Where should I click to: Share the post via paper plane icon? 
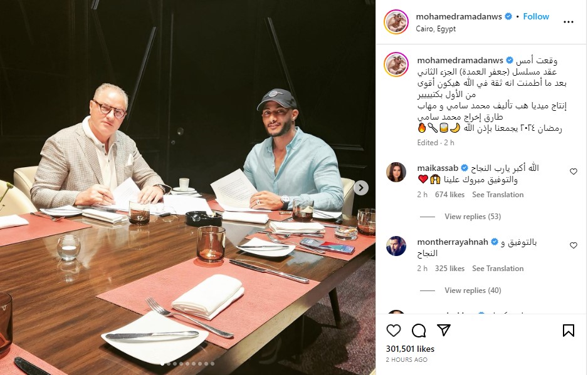pyautogui.click(x=444, y=330)
